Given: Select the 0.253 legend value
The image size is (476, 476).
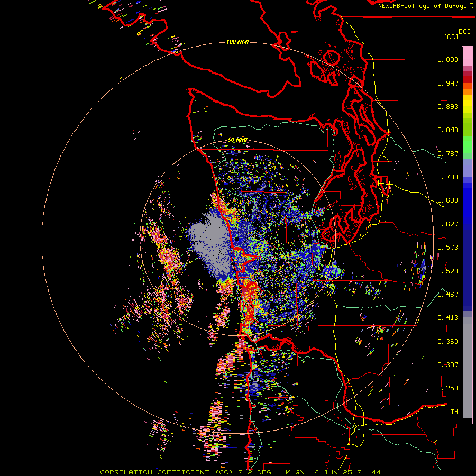Looking at the screenshot, I should coord(448,388).
